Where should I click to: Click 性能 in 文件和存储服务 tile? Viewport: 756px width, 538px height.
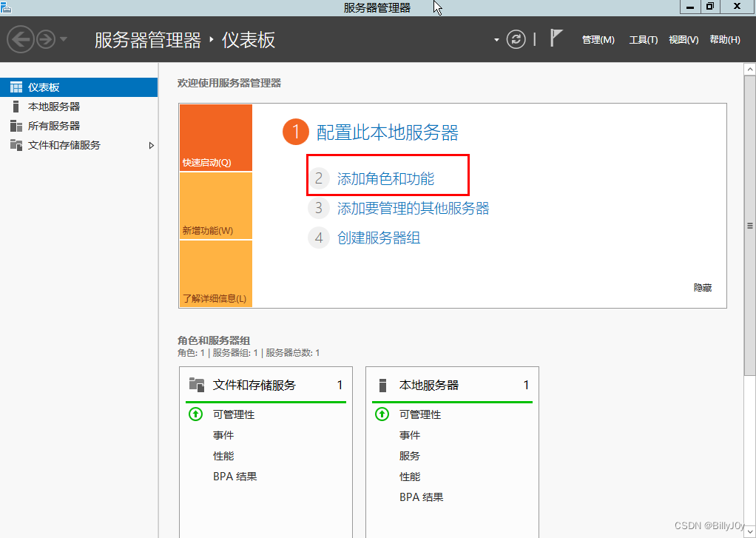(x=223, y=456)
